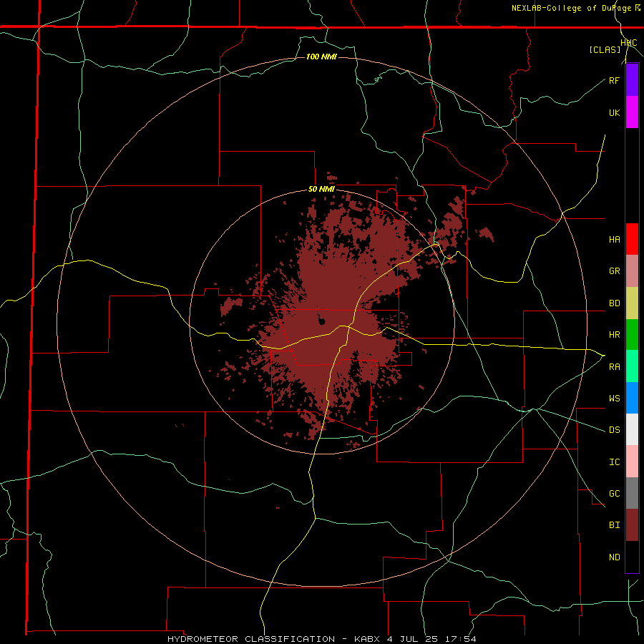Select the IC pink legend swatch

coord(632,462)
